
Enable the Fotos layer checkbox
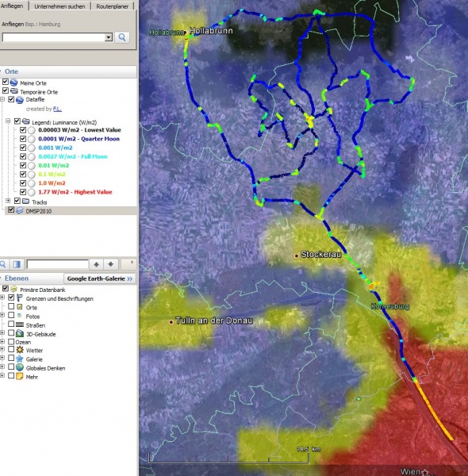11,315
